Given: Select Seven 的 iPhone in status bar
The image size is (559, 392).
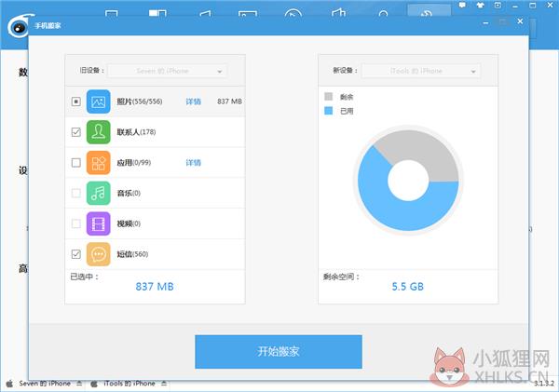Looking at the screenshot, I should [x=45, y=384].
